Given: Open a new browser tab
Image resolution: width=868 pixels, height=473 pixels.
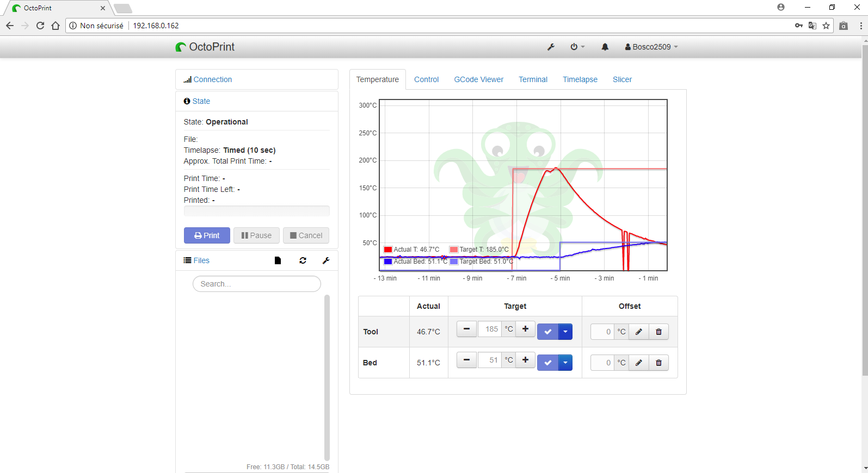Looking at the screenshot, I should 123,8.
